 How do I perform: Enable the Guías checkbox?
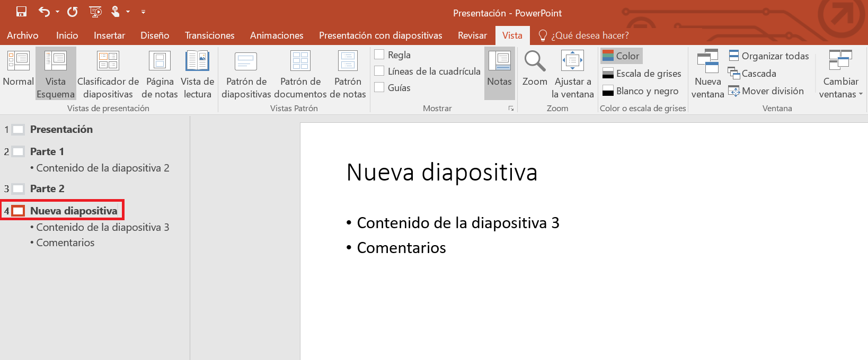coord(379,87)
